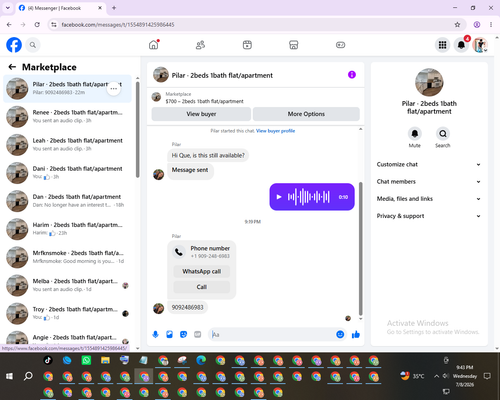
Task: Click the attach photo icon in composer
Action: tap(169, 334)
